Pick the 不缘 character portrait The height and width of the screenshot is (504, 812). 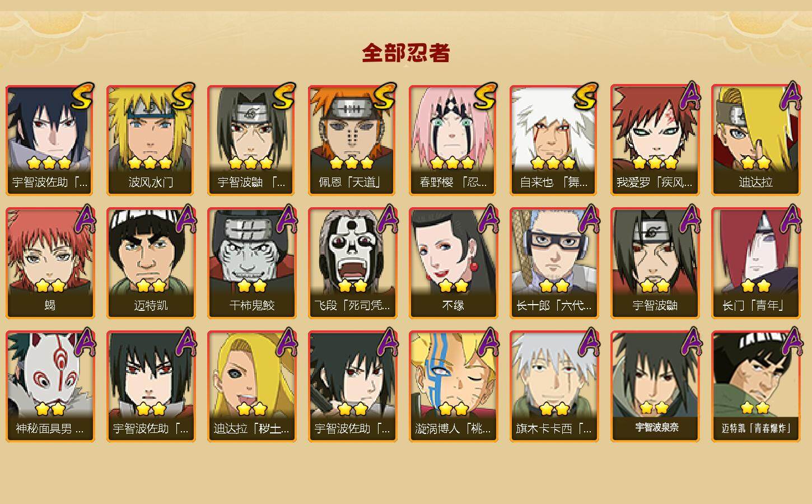[x=453, y=263]
